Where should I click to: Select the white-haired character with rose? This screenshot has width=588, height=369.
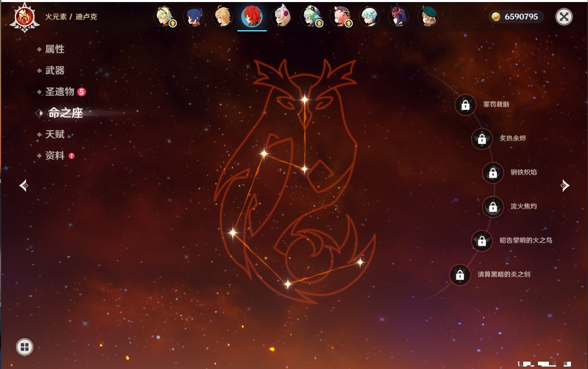click(282, 17)
